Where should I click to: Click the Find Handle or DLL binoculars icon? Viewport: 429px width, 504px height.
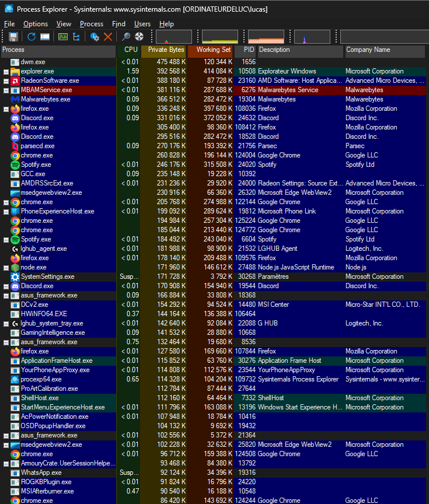pyautogui.click(x=125, y=37)
